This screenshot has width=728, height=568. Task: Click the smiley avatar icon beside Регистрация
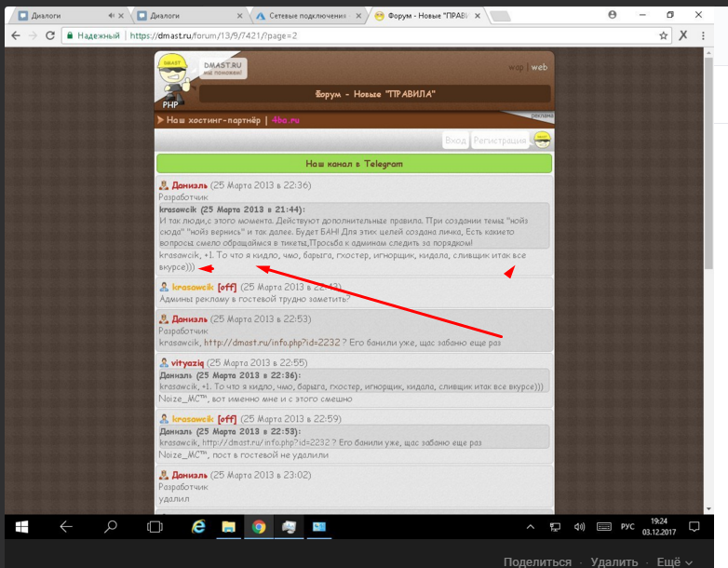pyautogui.click(x=541, y=140)
